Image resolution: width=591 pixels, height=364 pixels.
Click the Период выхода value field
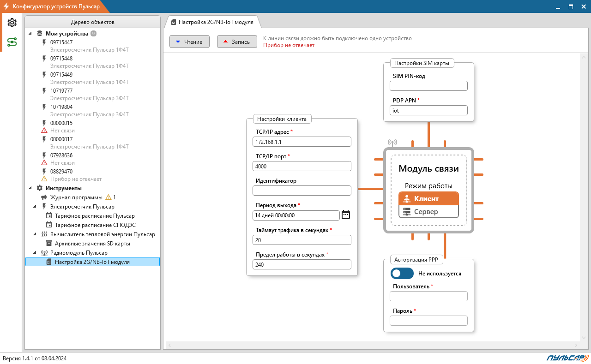coord(296,215)
